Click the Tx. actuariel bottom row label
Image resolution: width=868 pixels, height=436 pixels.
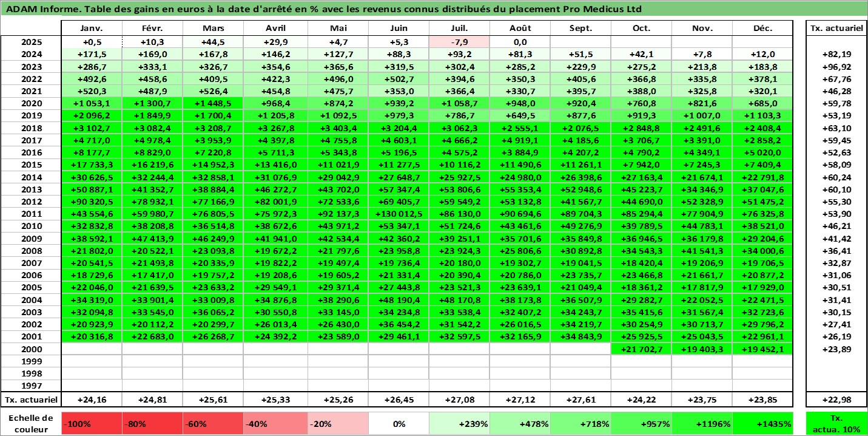31,400
